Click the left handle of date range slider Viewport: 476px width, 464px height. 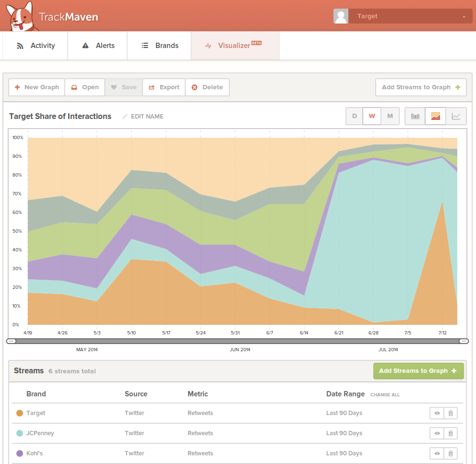point(11,341)
